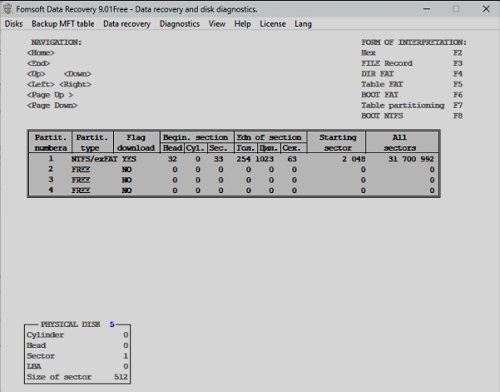
Task: Click the physical disk number 5
Action: 112,324
